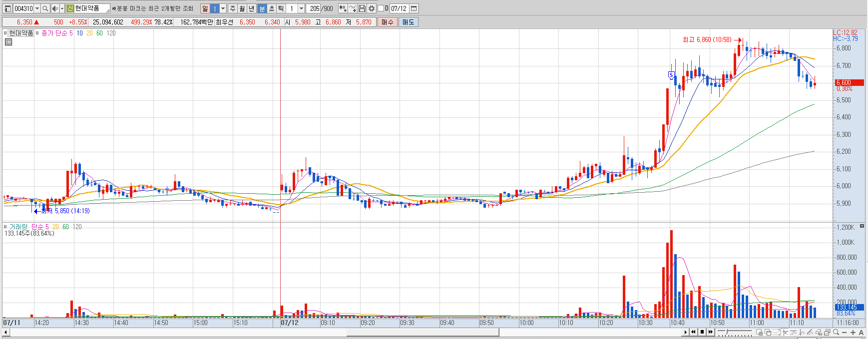Click the stock search magnifier icon
The image size is (868, 339).
click(45, 8)
